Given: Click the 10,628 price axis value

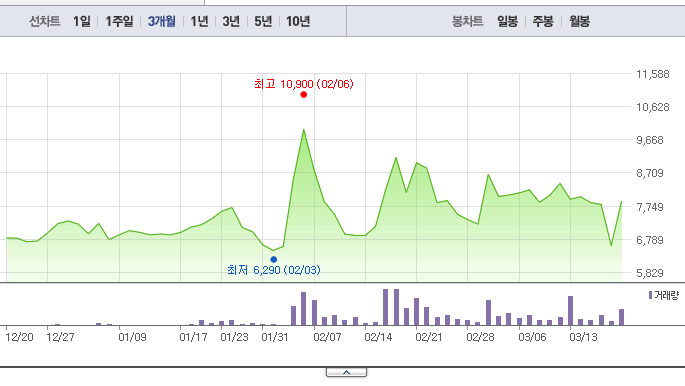Looking at the screenshot, I should click(x=653, y=107).
